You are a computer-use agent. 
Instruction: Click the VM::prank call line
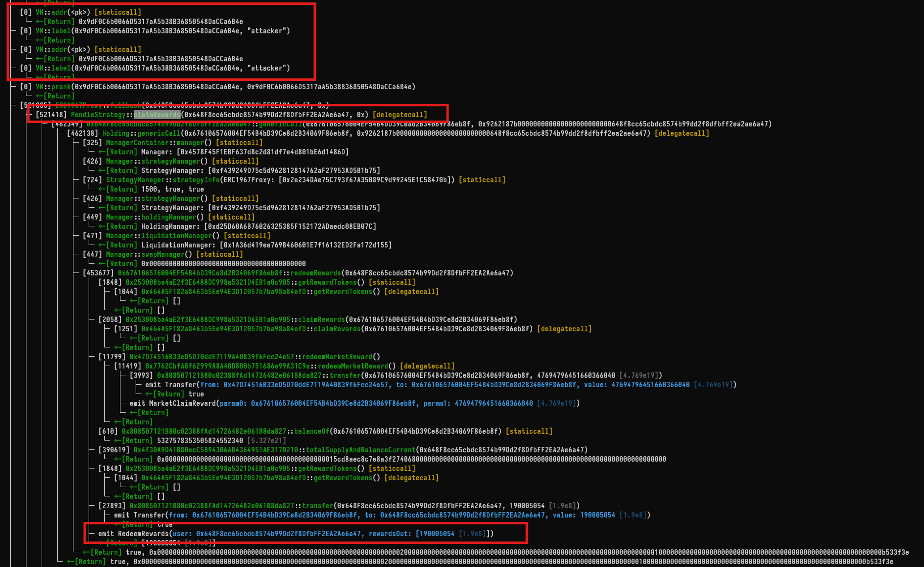tap(217, 87)
